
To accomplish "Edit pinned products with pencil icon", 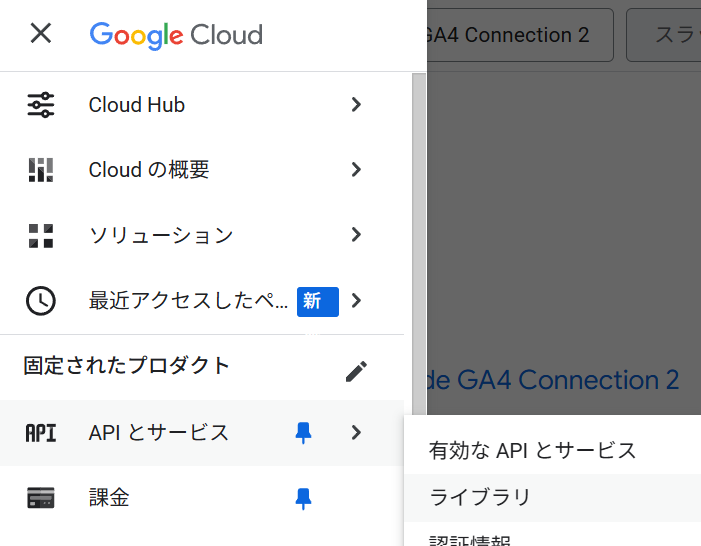I will click(x=356, y=372).
